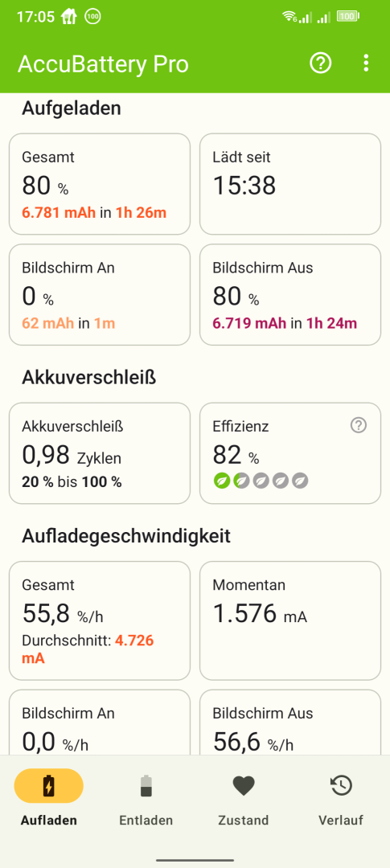Tap the Gesamt 55,8 %/h speed card
The width and height of the screenshot is (390, 868).
pos(100,620)
